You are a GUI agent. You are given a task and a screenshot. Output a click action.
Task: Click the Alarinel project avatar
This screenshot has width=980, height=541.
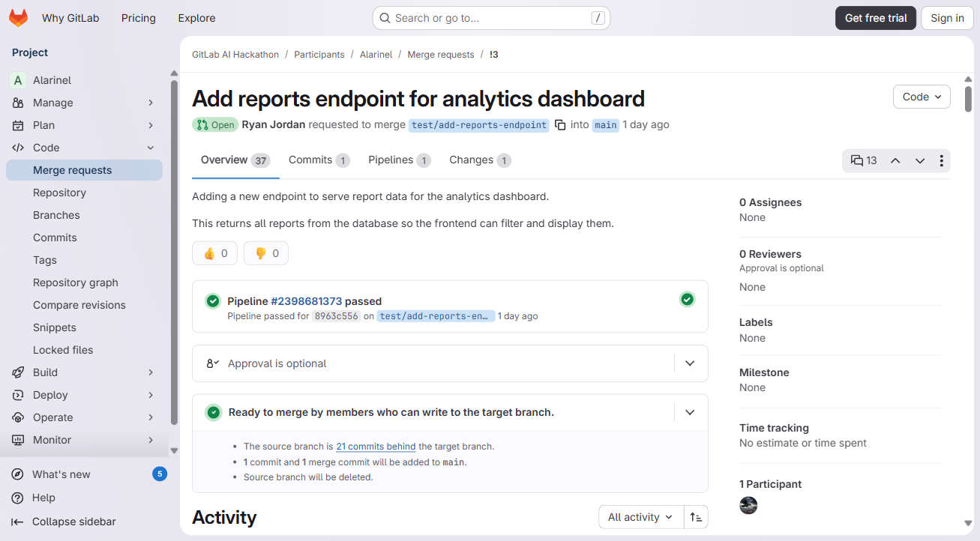[18, 80]
